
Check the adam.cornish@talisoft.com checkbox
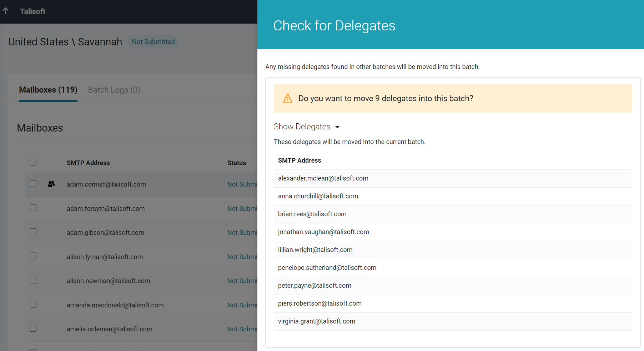click(x=33, y=184)
